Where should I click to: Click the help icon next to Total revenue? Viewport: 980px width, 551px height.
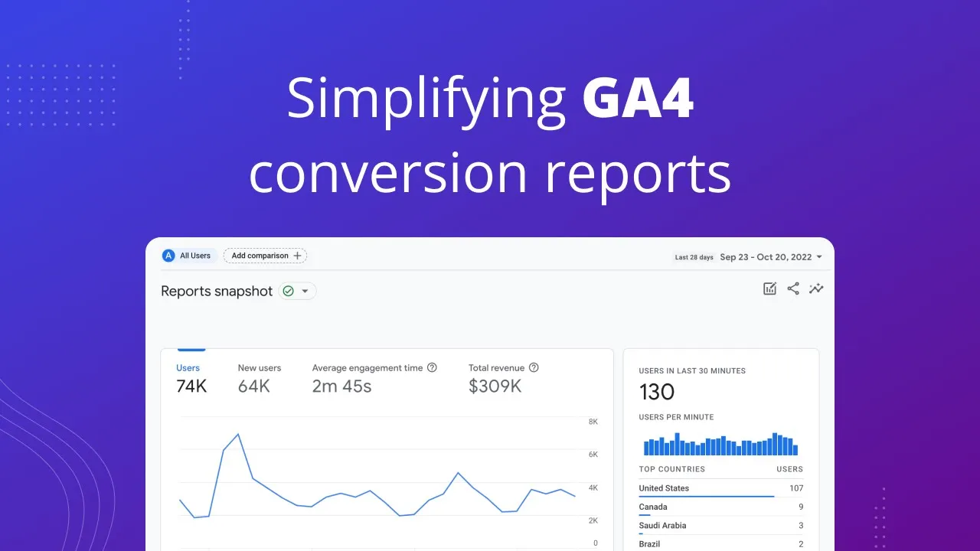(534, 367)
